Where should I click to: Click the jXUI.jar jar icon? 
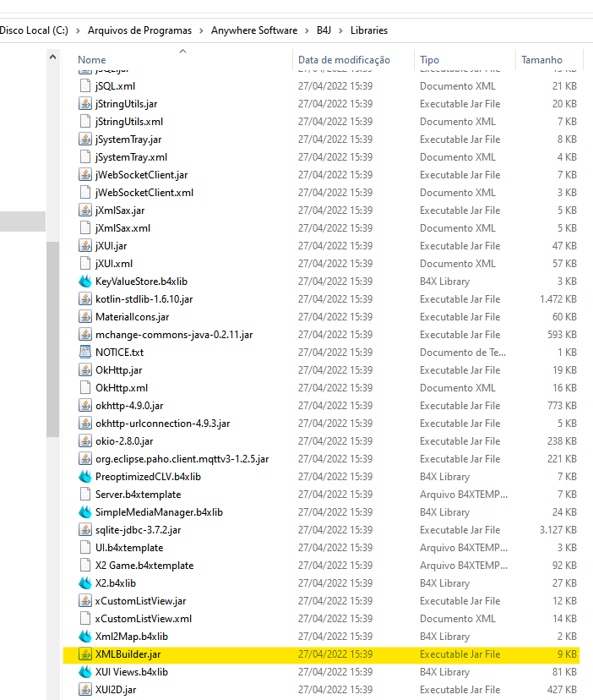(x=84, y=245)
